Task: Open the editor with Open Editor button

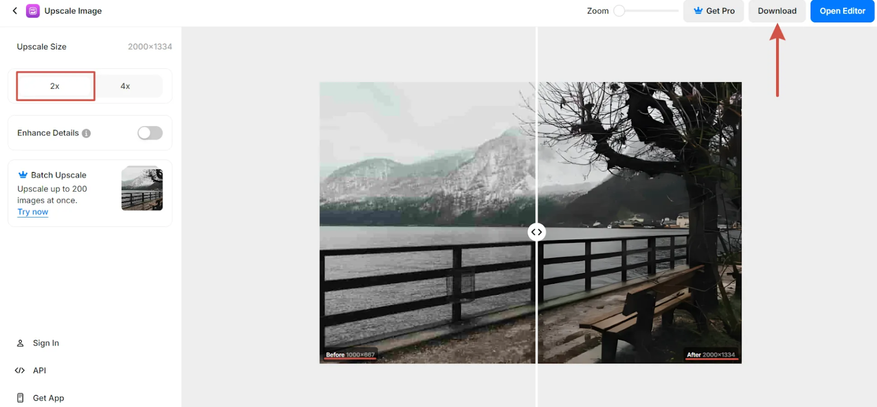Action: [842, 11]
